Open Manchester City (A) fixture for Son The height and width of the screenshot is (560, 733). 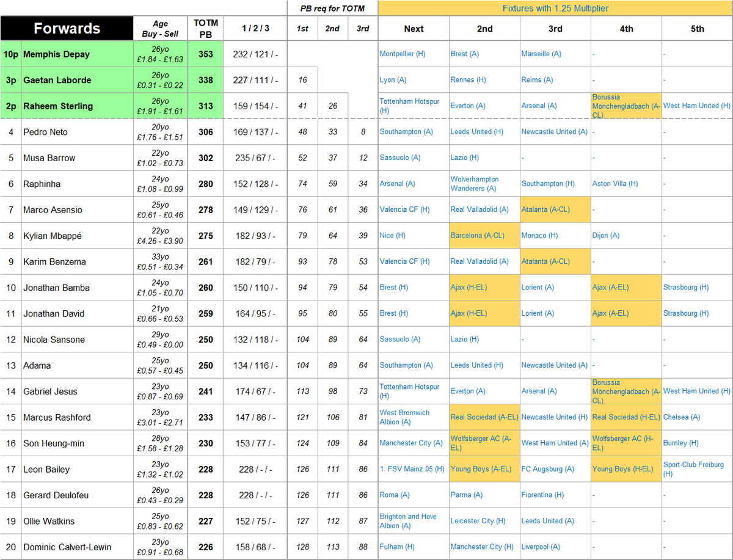411,443
